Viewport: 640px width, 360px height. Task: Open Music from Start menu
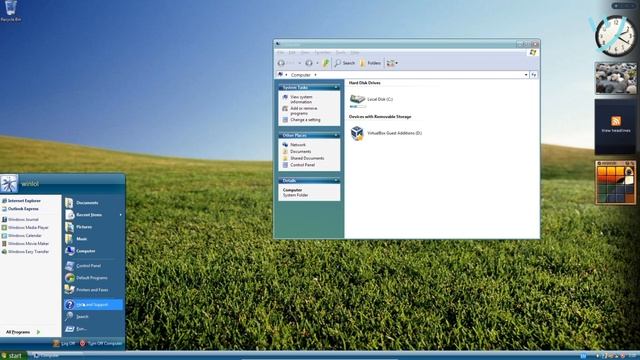pos(93,239)
